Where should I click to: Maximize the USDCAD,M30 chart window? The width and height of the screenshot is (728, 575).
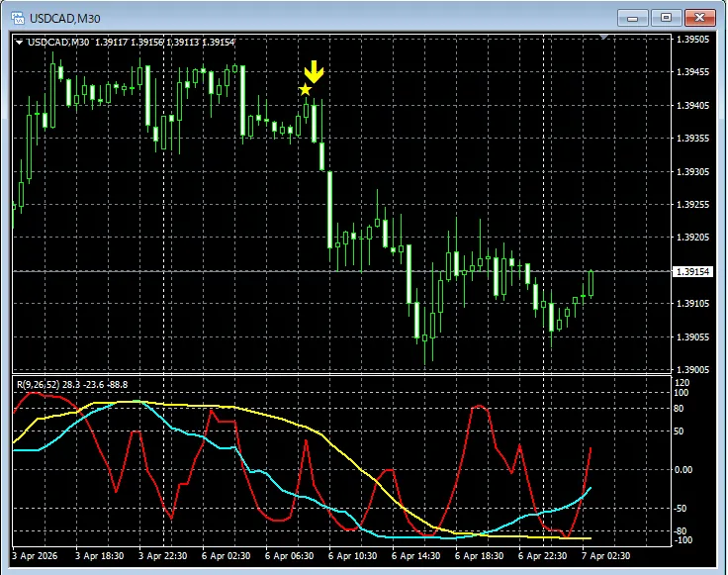click(666, 18)
